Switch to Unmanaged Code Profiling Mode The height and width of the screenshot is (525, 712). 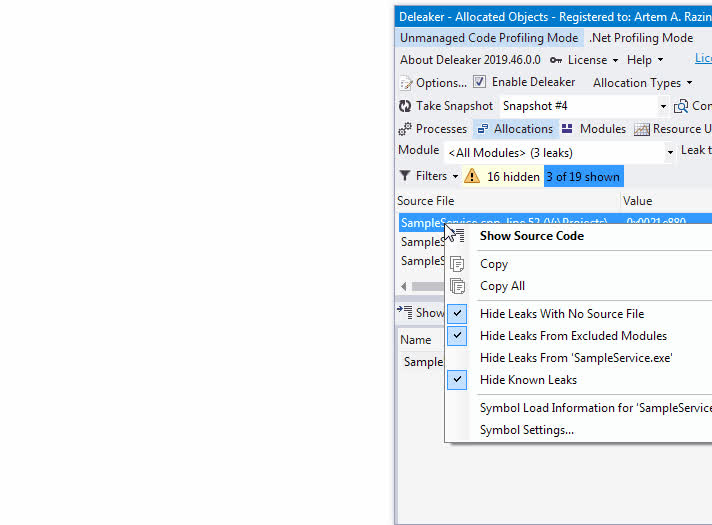click(489, 38)
